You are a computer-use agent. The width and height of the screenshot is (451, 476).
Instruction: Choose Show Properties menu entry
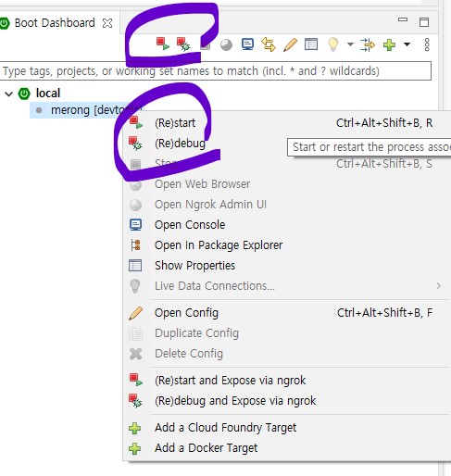tap(287, 266)
